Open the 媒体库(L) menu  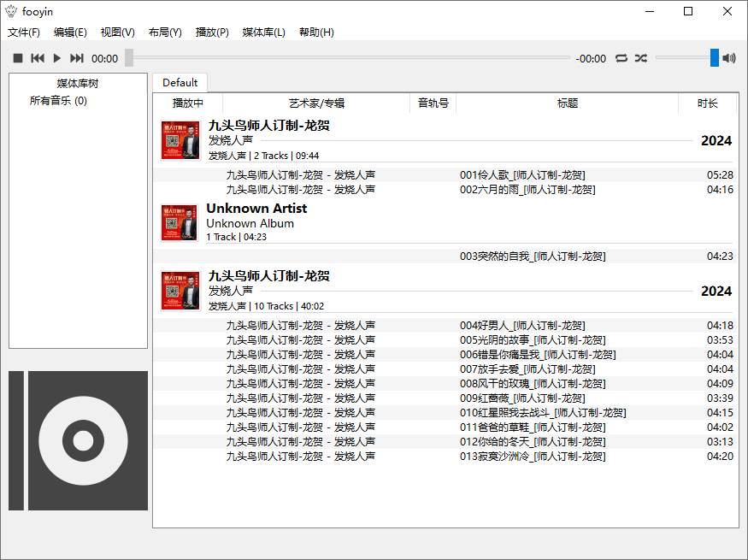(263, 32)
